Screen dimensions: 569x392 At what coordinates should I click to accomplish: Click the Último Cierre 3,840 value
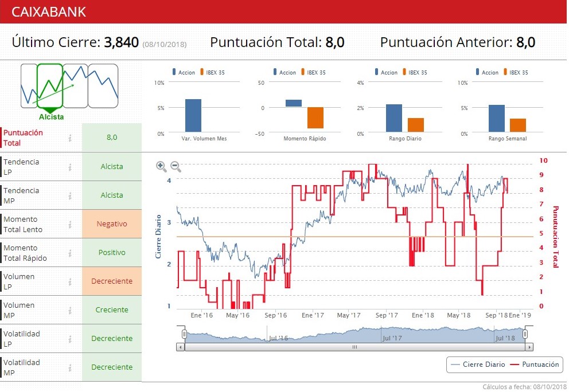(x=121, y=42)
